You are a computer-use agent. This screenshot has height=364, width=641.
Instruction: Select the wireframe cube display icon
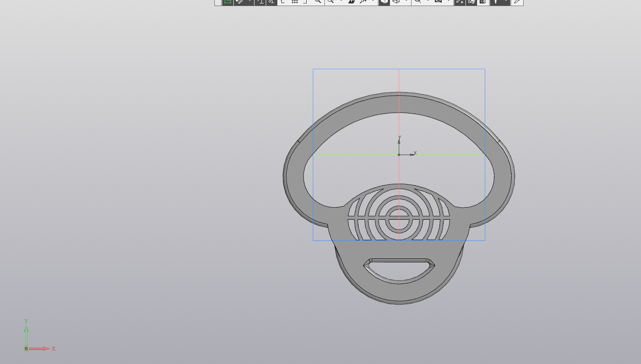[396, 2]
